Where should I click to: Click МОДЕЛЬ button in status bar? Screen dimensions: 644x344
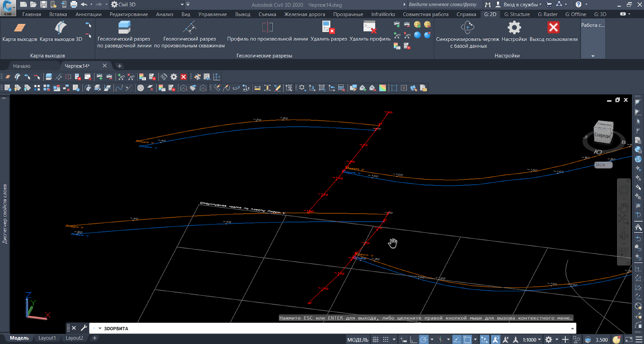tap(358, 340)
